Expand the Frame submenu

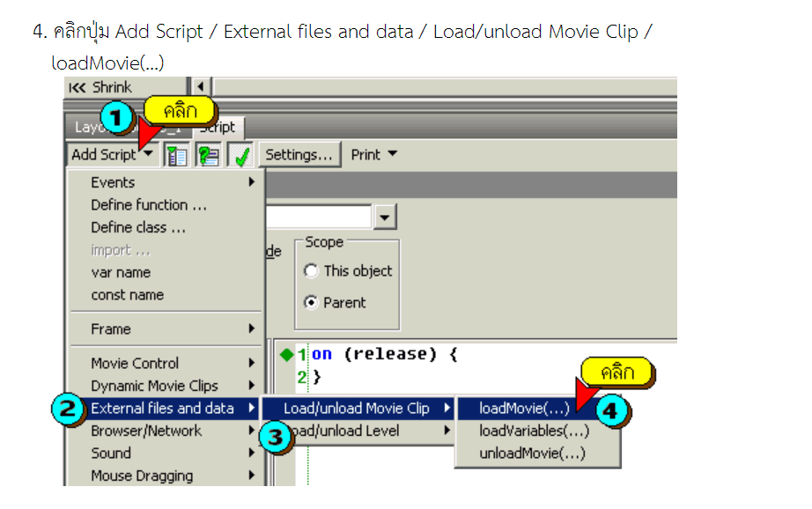pyautogui.click(x=166, y=328)
